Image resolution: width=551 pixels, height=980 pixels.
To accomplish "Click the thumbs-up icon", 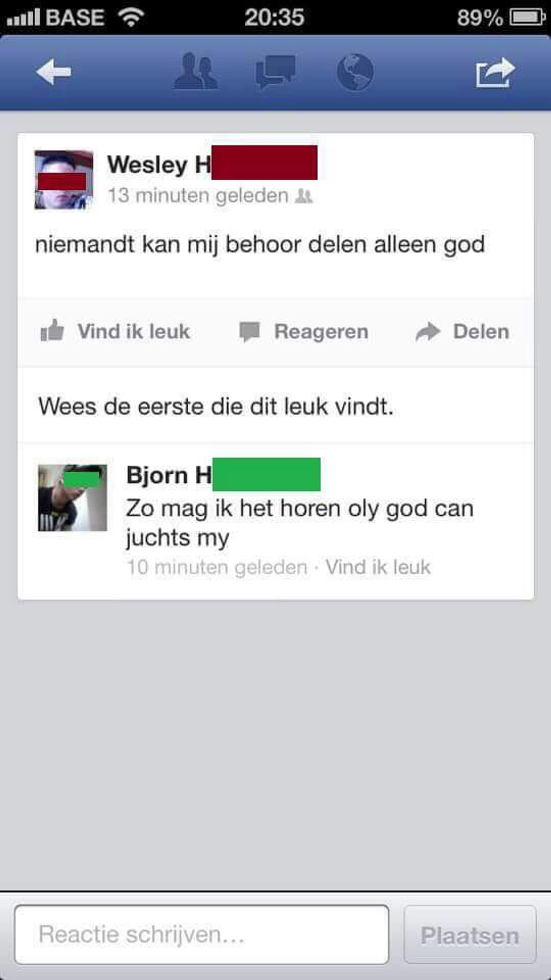I will (52, 331).
